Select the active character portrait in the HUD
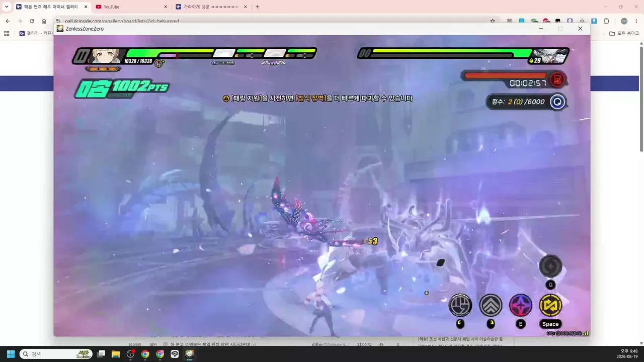The width and height of the screenshot is (644, 362). click(106, 55)
